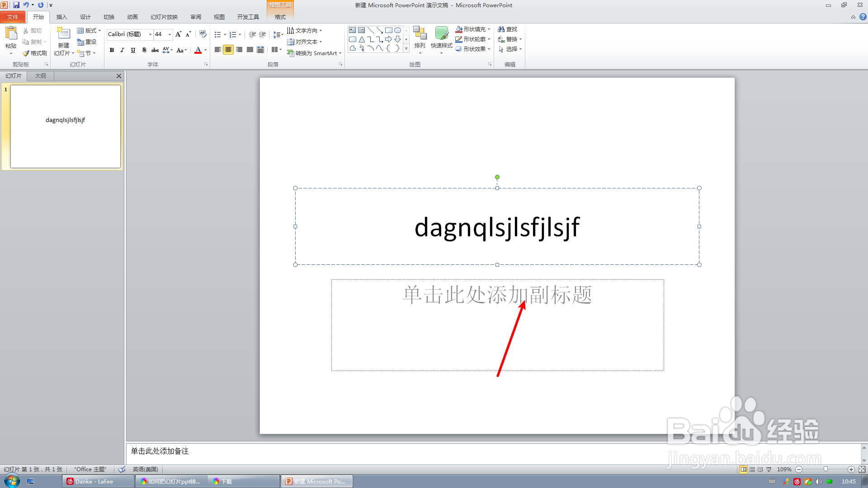This screenshot has width=868, height=488.
Task: Click the Clear Formatting eraser icon
Action: click(x=203, y=34)
